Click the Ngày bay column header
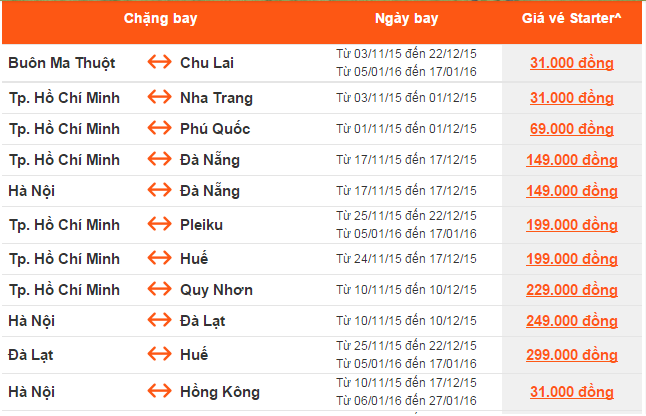The height and width of the screenshot is (416, 646). click(x=404, y=19)
